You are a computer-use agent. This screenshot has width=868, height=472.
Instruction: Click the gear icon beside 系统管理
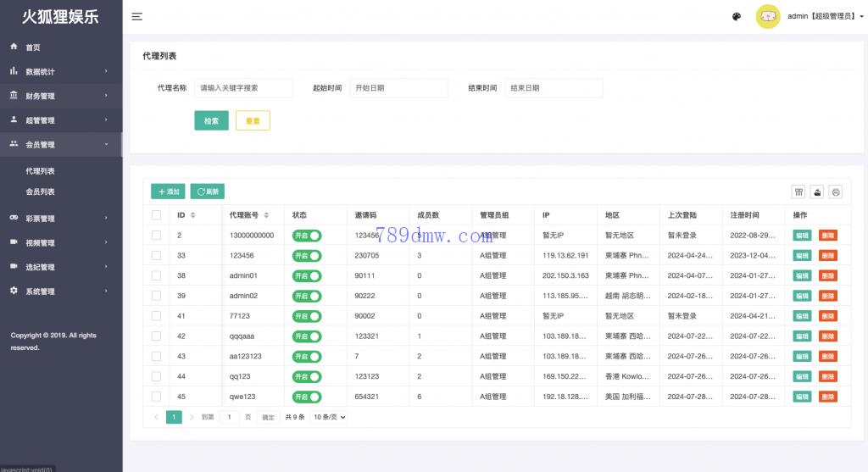pos(14,291)
